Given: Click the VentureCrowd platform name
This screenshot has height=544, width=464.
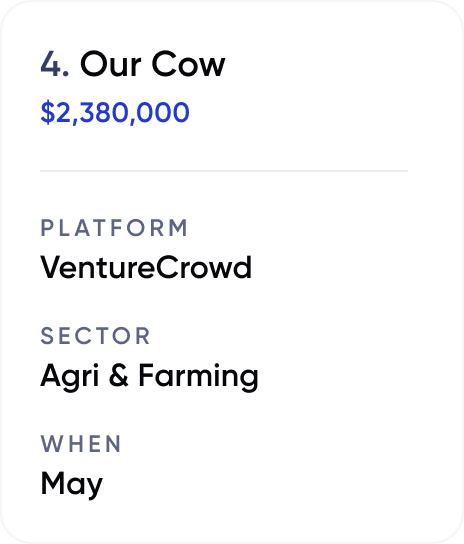Looking at the screenshot, I should pos(146,267).
